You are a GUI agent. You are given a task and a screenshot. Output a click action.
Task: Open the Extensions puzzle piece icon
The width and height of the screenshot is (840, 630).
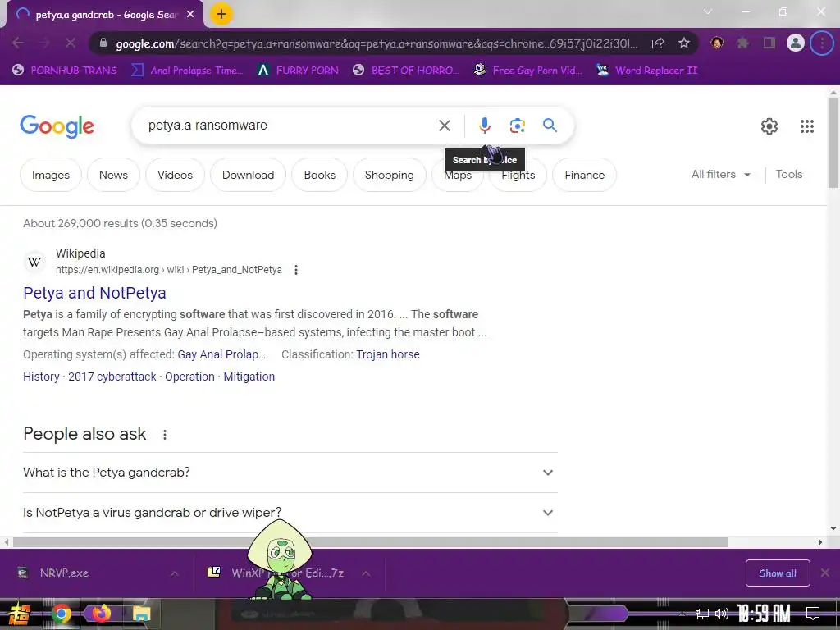click(x=742, y=43)
